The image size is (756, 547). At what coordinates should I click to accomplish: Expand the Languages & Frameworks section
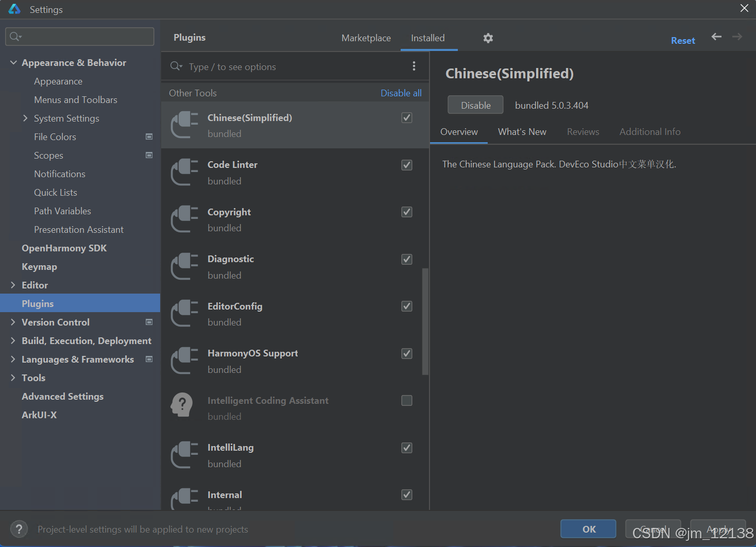pos(13,359)
